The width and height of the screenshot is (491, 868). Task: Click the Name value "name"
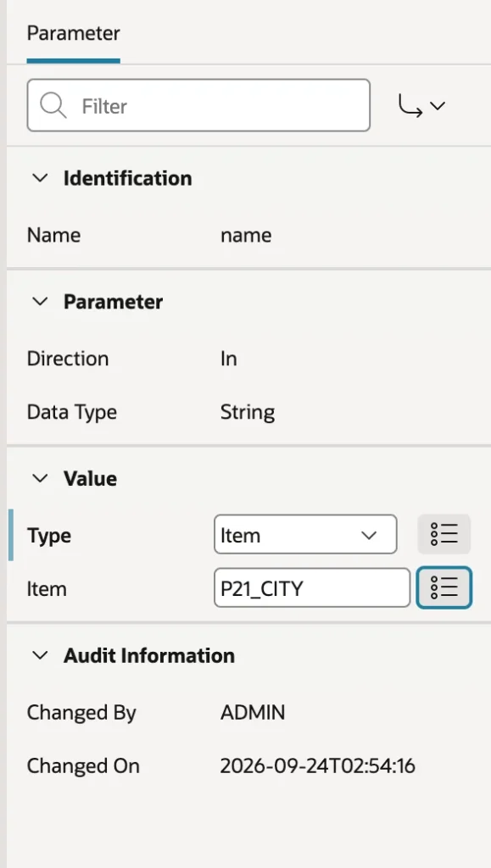(x=246, y=236)
